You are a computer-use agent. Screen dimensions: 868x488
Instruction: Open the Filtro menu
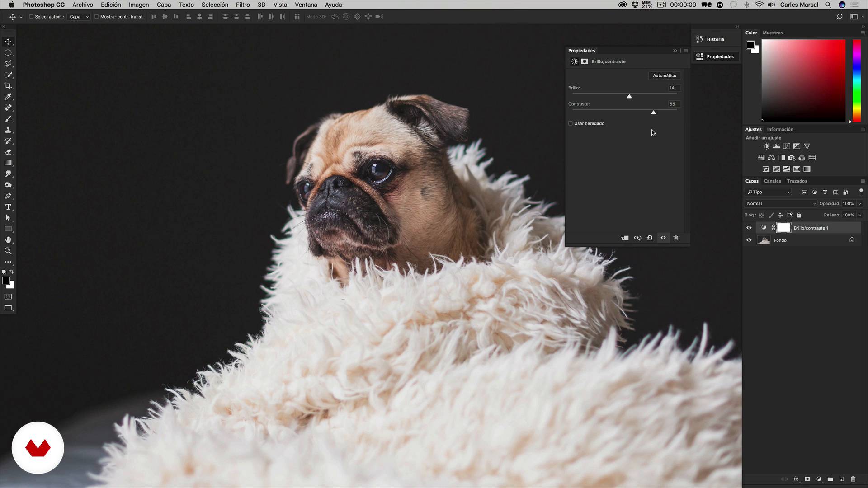[242, 5]
